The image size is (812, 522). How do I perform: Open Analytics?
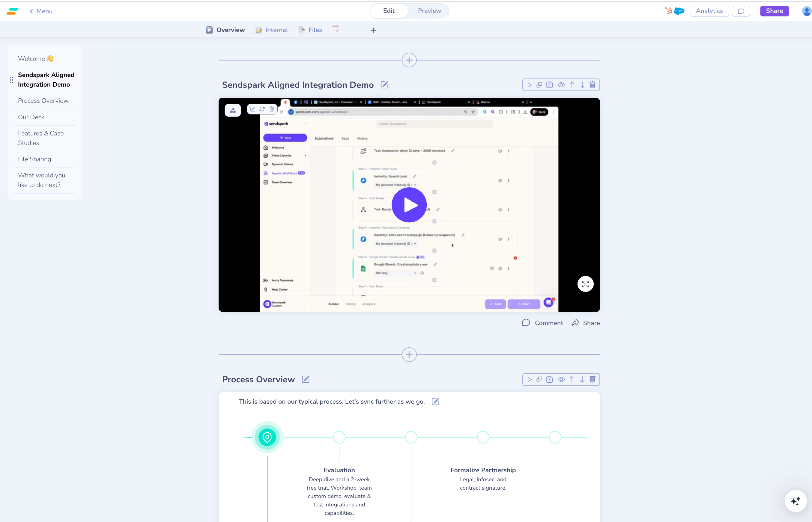pyautogui.click(x=709, y=11)
